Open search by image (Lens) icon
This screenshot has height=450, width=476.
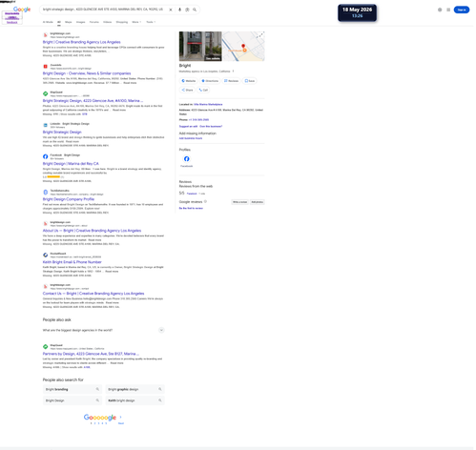click(188, 10)
